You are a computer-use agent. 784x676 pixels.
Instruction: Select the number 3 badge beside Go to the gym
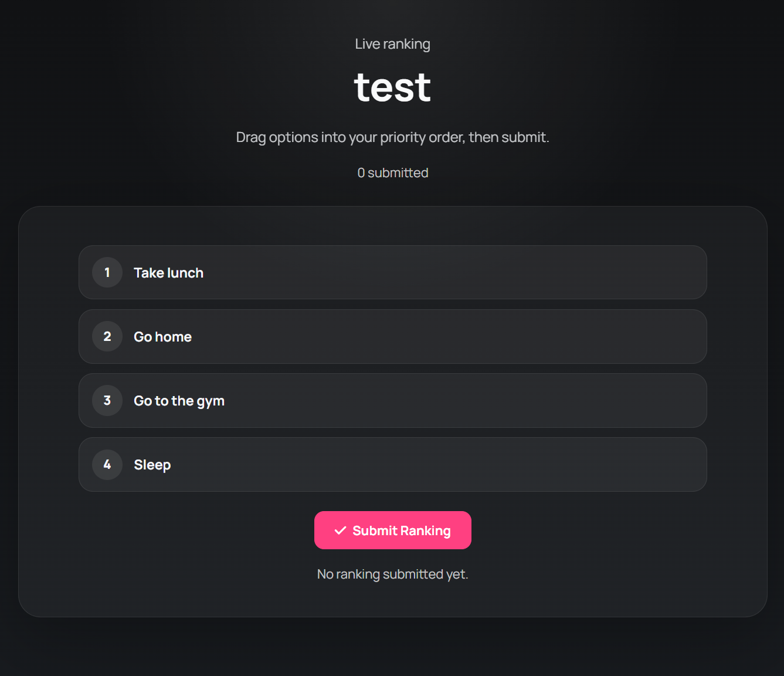point(107,400)
